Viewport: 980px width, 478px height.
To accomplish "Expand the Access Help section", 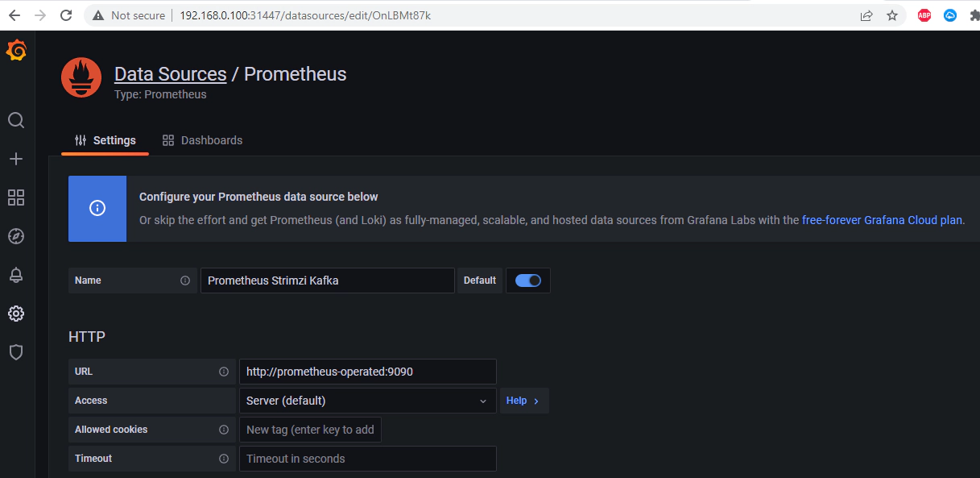I will coord(524,401).
